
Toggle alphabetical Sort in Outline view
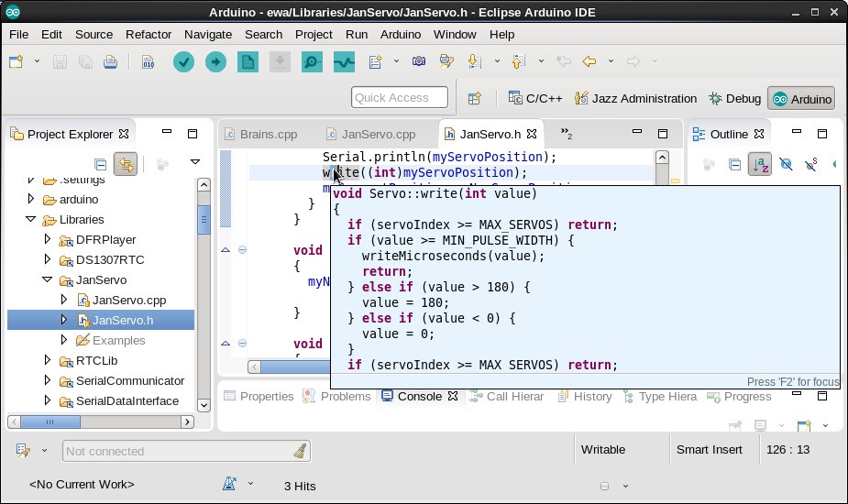(x=760, y=165)
